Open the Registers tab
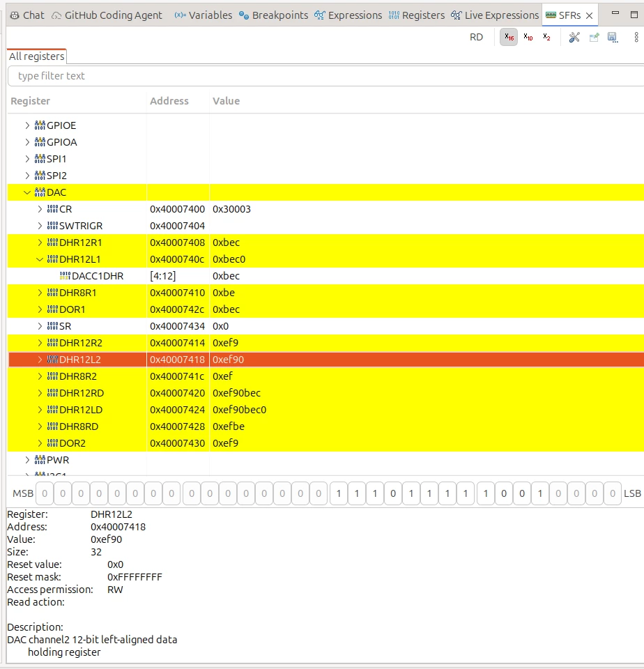Viewport: 644px width, 669px height. tap(417, 15)
